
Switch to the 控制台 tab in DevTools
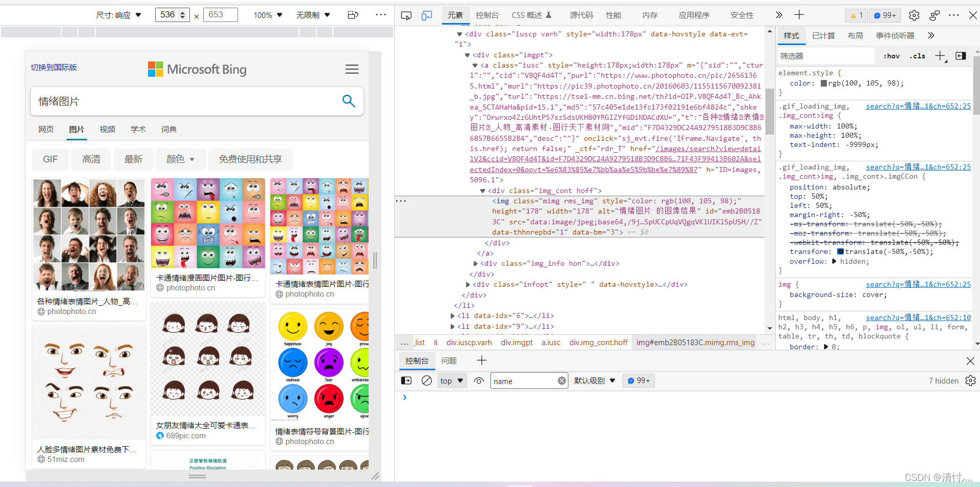click(x=487, y=15)
